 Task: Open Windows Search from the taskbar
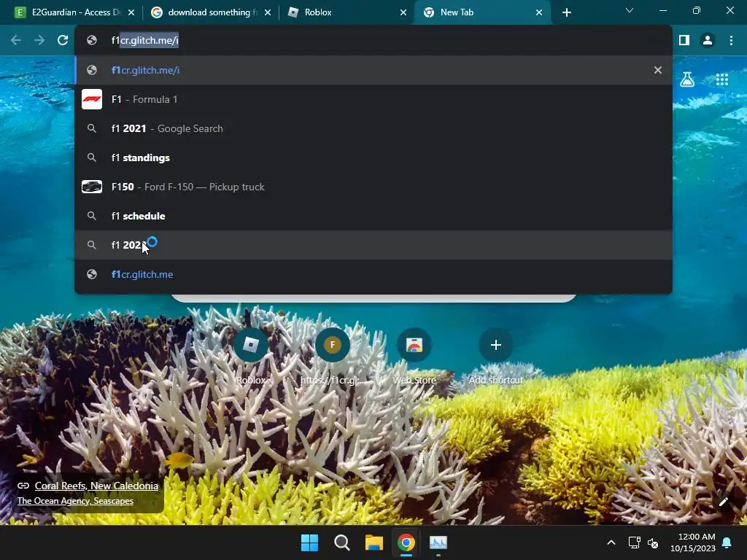(x=341, y=542)
